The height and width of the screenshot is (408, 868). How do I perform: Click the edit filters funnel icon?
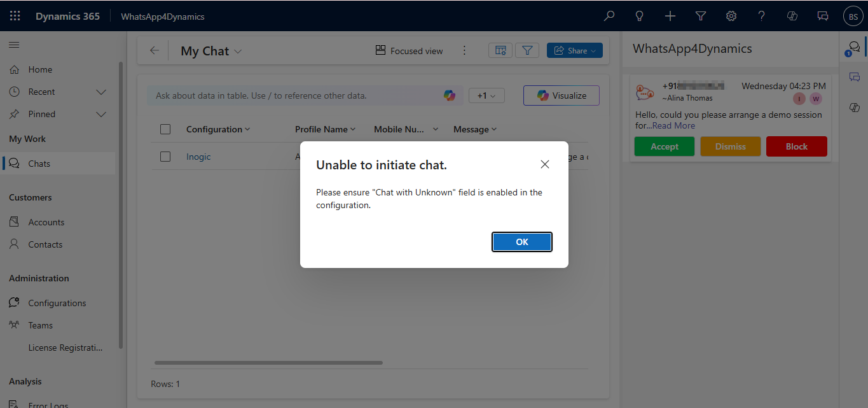527,51
